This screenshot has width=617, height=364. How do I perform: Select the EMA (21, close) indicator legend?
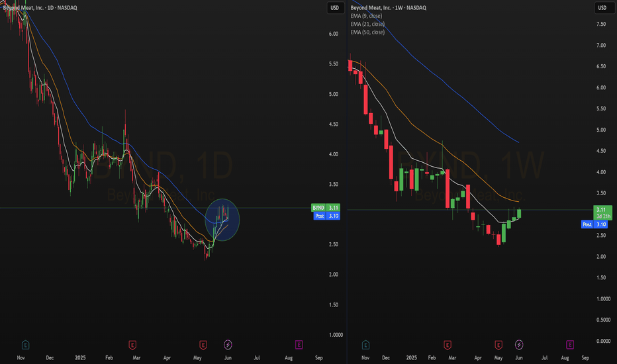coord(367,24)
